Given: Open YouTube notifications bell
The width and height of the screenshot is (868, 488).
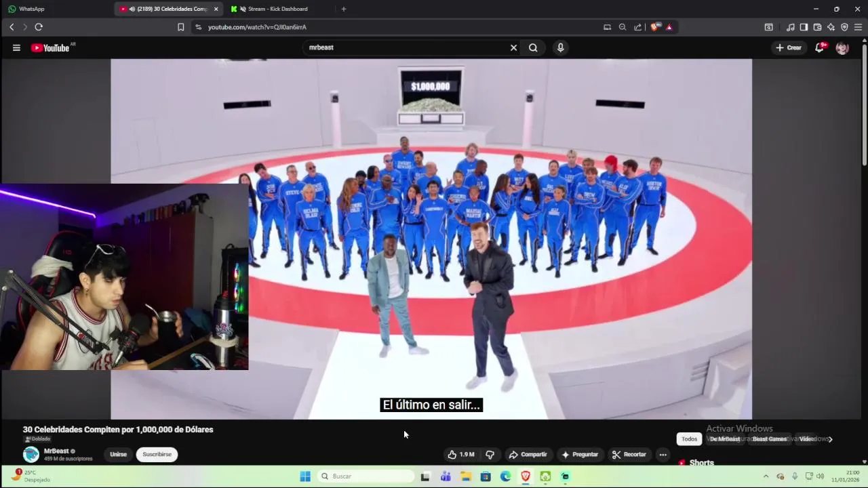Looking at the screenshot, I should [820, 47].
